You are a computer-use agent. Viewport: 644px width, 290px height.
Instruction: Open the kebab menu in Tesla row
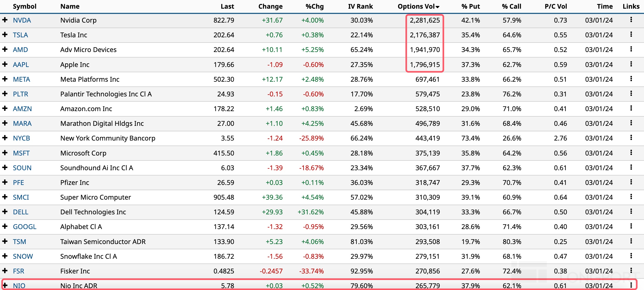click(631, 34)
